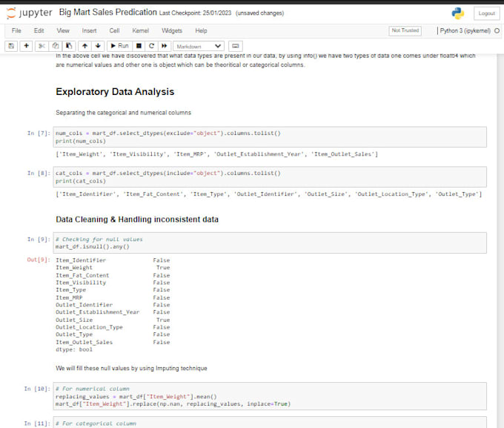Click the In [7] output list of numeric columns

[x=216, y=154]
